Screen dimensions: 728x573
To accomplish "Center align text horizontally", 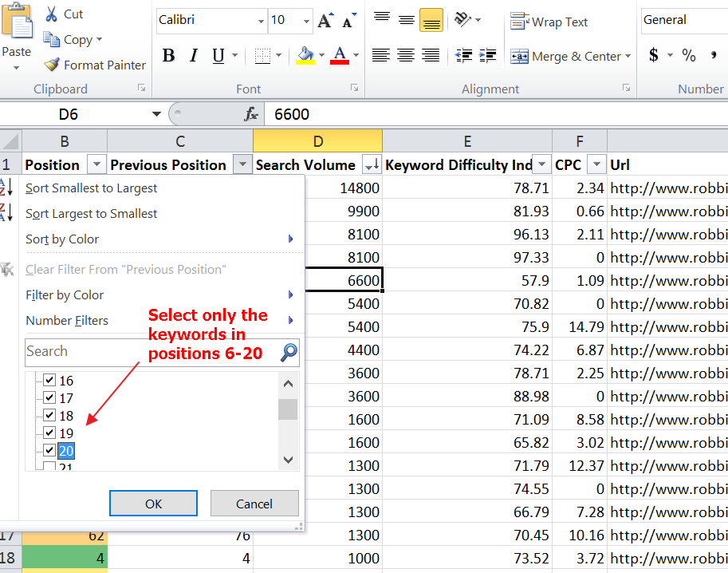I will click(x=406, y=56).
